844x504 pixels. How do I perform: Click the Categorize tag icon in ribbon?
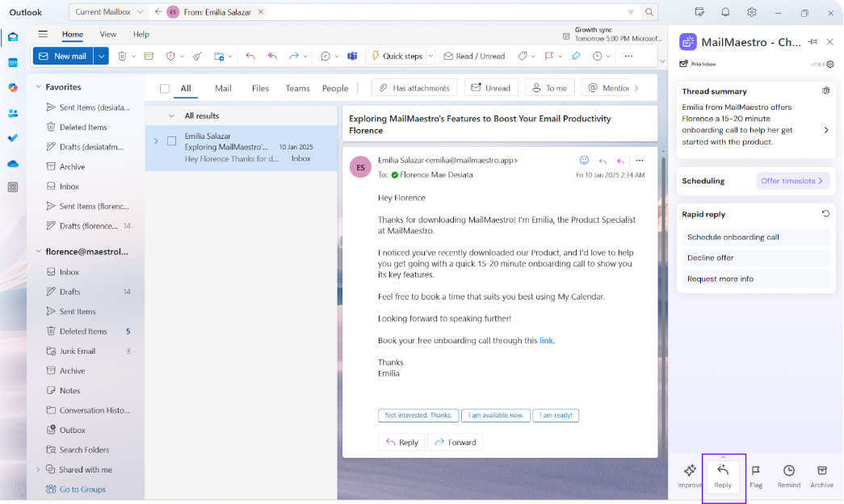(522, 56)
